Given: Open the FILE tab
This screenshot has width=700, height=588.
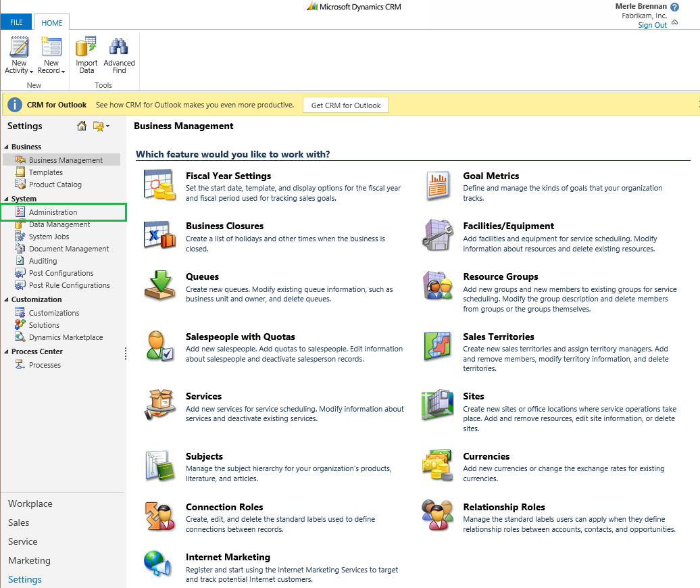Looking at the screenshot, I should pos(16,22).
